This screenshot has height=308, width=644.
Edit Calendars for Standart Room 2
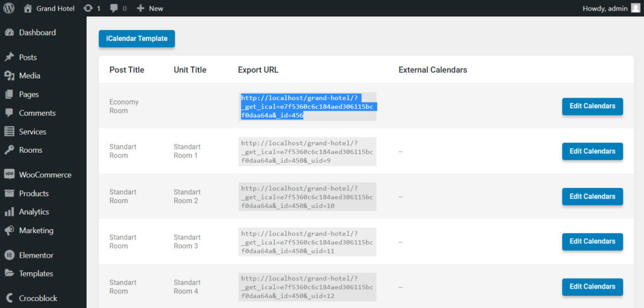coord(592,197)
